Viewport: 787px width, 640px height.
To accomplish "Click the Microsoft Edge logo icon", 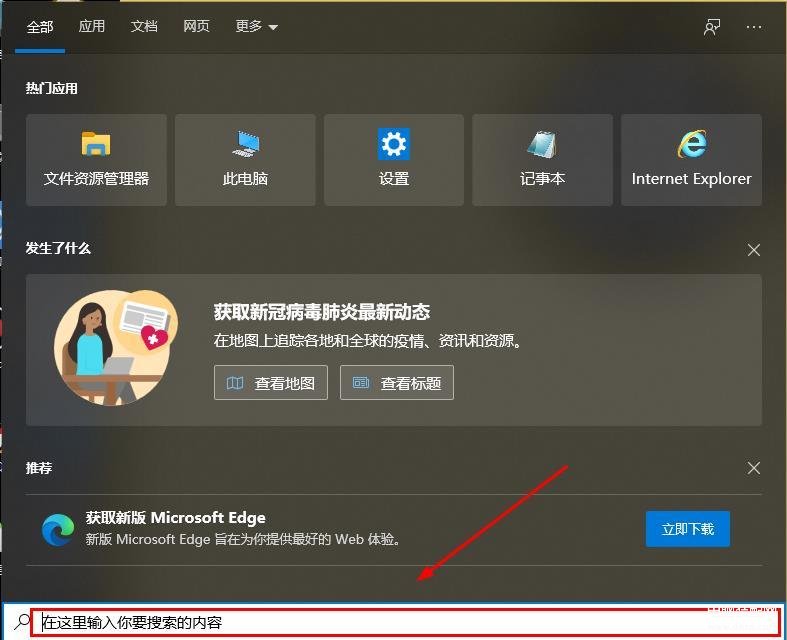I will tap(58, 530).
